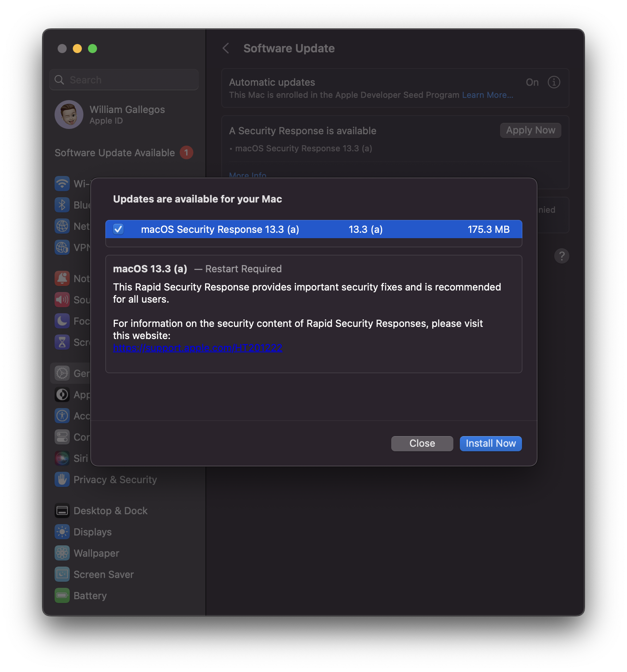Image resolution: width=627 pixels, height=672 pixels.
Task: Go back with the chevron arrow
Action: pos(226,49)
